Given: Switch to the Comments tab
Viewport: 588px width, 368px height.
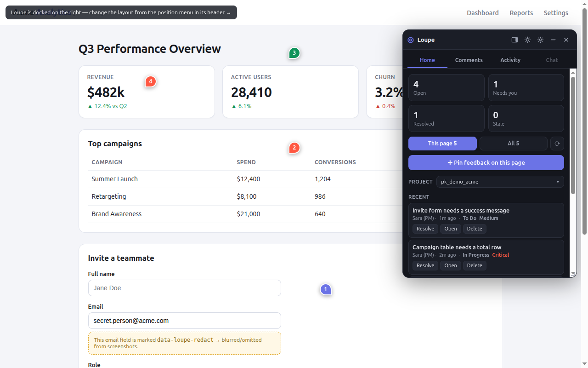Looking at the screenshot, I should (469, 60).
